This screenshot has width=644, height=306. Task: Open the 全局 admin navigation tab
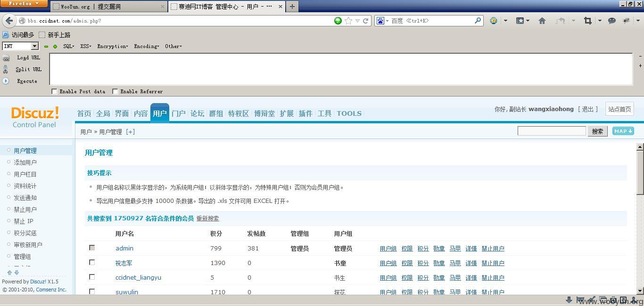tap(103, 113)
